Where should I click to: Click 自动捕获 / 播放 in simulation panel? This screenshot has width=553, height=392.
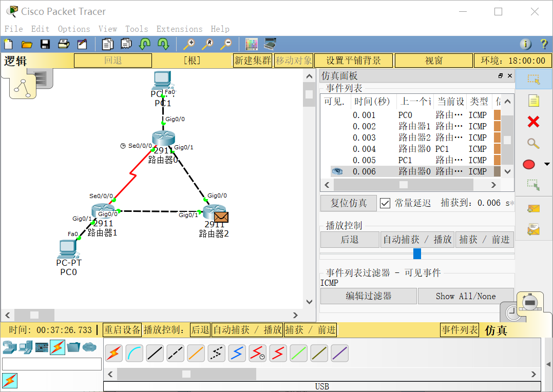pos(417,240)
